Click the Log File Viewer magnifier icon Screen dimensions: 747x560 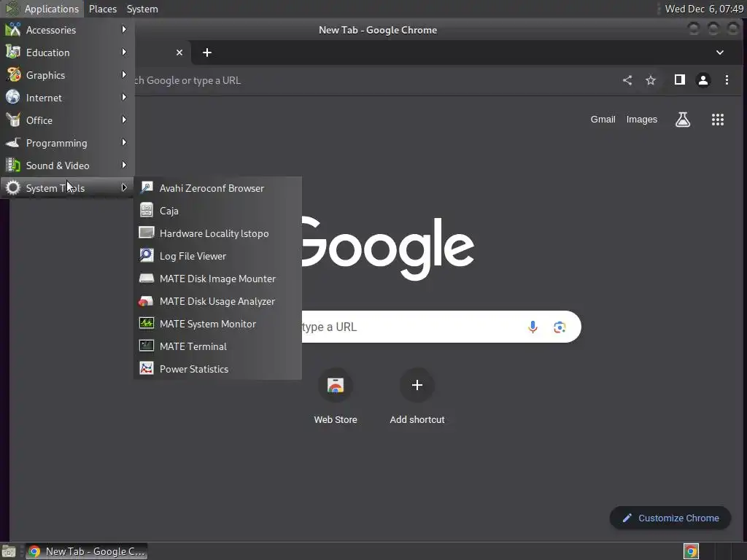click(146, 255)
